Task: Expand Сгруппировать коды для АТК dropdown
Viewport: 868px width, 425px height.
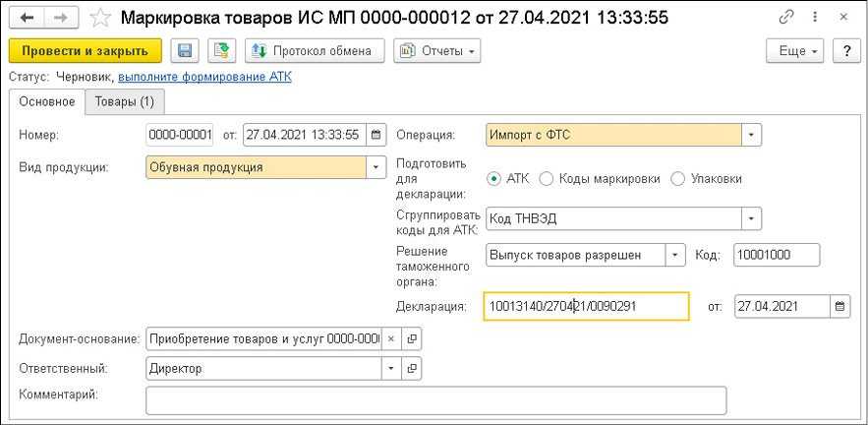Action: tap(751, 218)
